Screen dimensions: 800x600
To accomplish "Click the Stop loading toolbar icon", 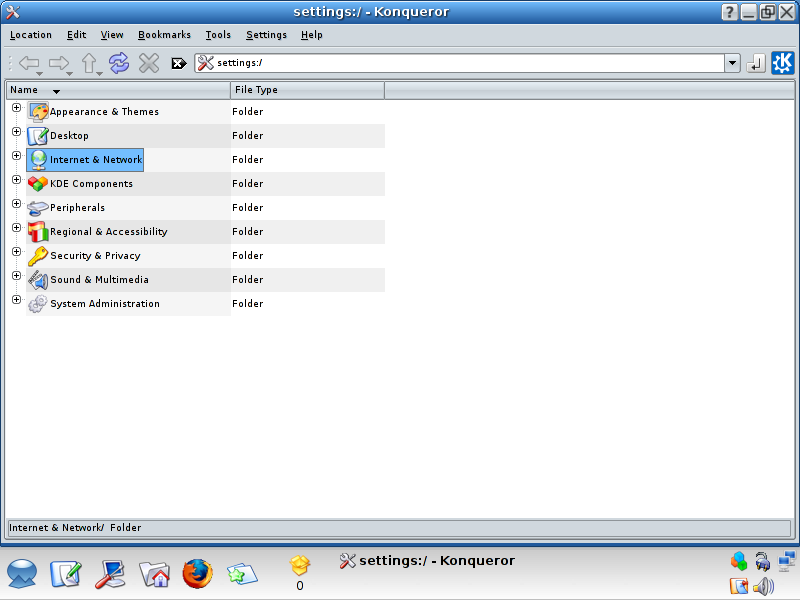I will point(149,64).
